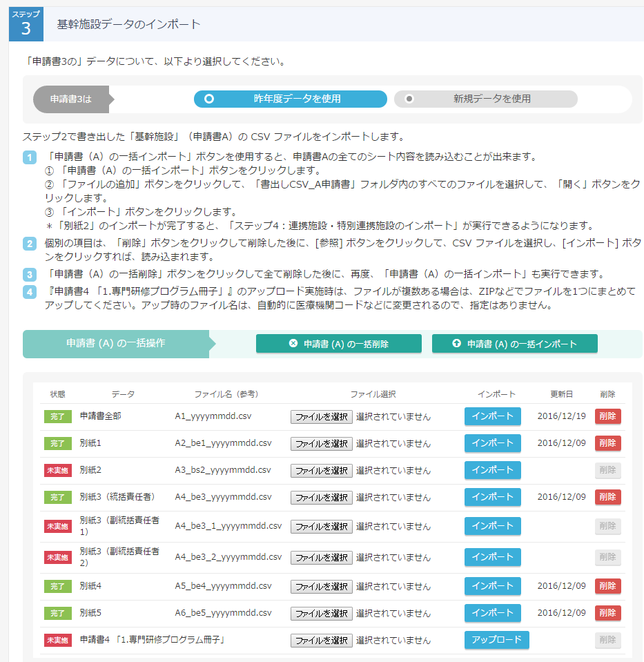This screenshot has width=644, height=662.
Task: Click 申請書 (A) の一括削除 button
Action: (x=338, y=344)
